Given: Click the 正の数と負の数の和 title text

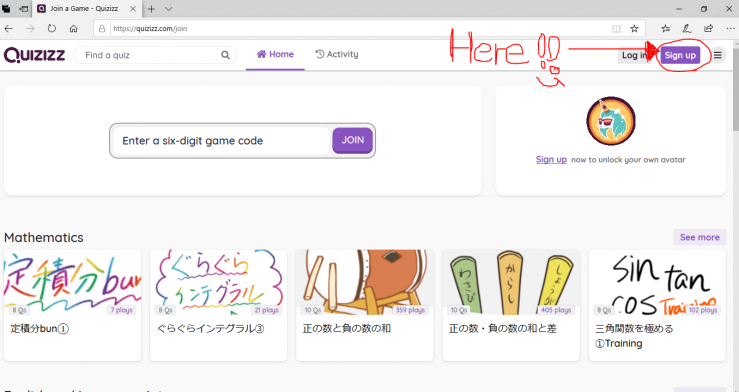Looking at the screenshot, I should point(346,328).
